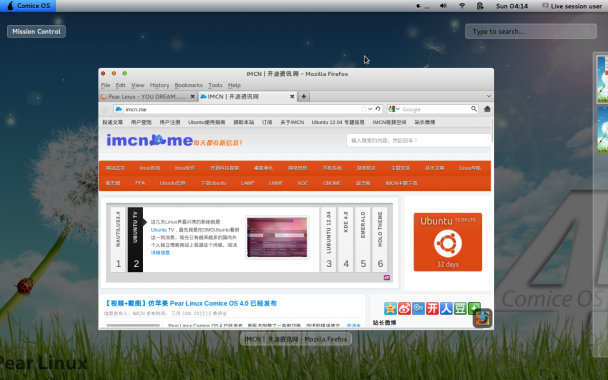Click the purple icon below slider
This screenshot has width=608, height=380.
click(x=387, y=278)
